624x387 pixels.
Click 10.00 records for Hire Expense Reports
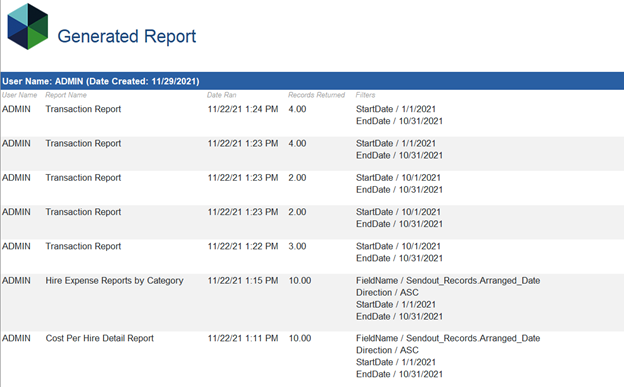[300, 281]
